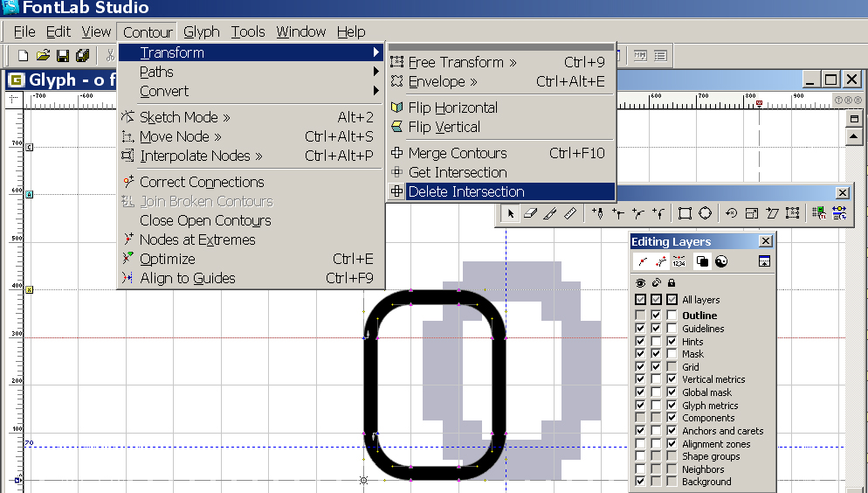The width and height of the screenshot is (868, 493).
Task: Select the add tangent point tool
Action: tap(658, 213)
